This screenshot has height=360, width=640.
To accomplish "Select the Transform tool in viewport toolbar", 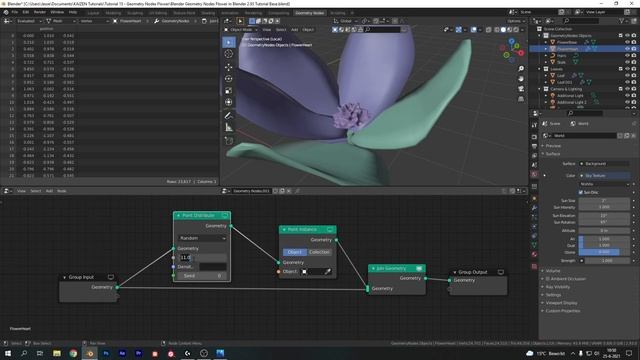I will click(229, 102).
